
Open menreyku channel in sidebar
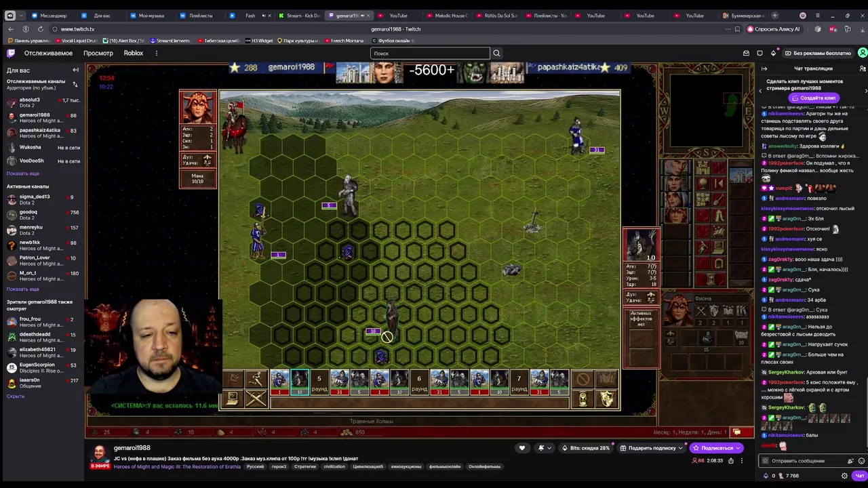[x=42, y=230]
